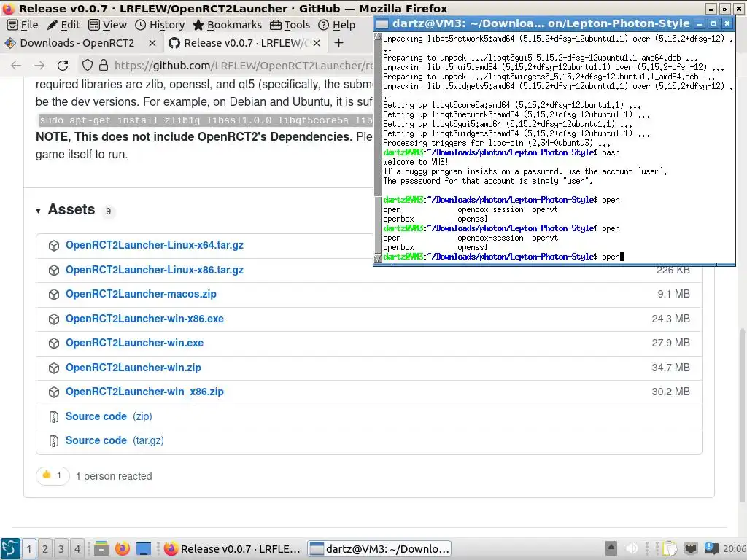The height and width of the screenshot is (560, 747).
Task: Click the terminal scrollbar down arrow
Action: (x=379, y=258)
